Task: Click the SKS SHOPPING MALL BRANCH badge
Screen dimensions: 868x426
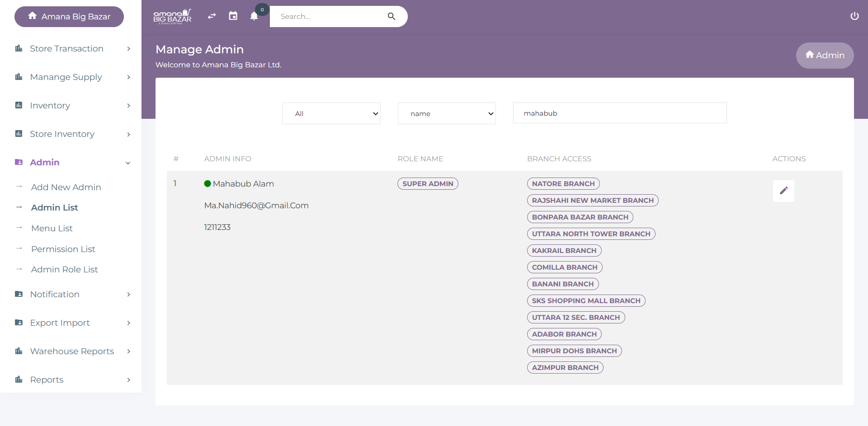Action: [586, 300]
